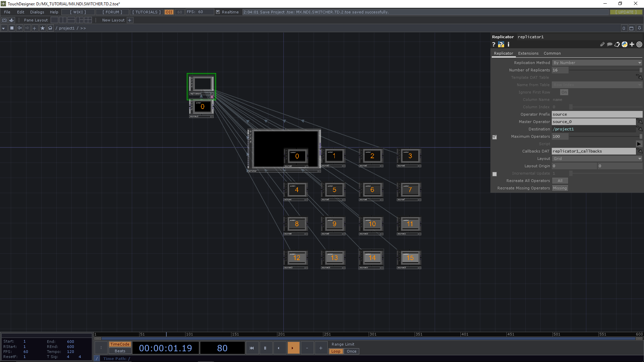Viewport: 644px width, 362px height.
Task: Open the comment bubble icon
Action: (610, 44)
